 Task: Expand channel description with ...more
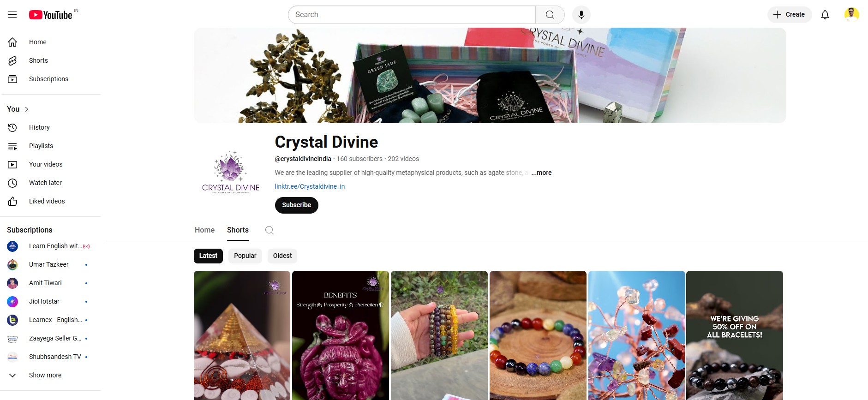coord(541,173)
